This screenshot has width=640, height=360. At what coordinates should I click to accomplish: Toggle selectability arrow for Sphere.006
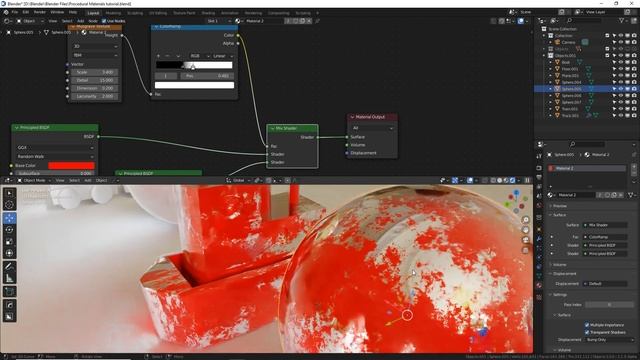(614, 95)
